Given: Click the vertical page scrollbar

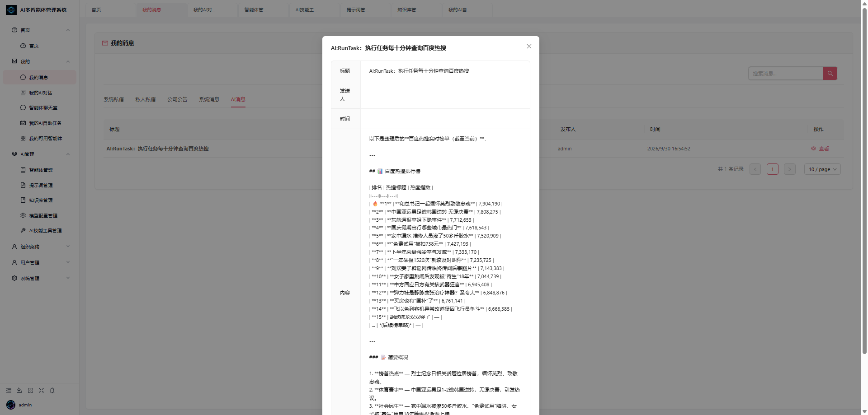Looking at the screenshot, I should click(864, 181).
